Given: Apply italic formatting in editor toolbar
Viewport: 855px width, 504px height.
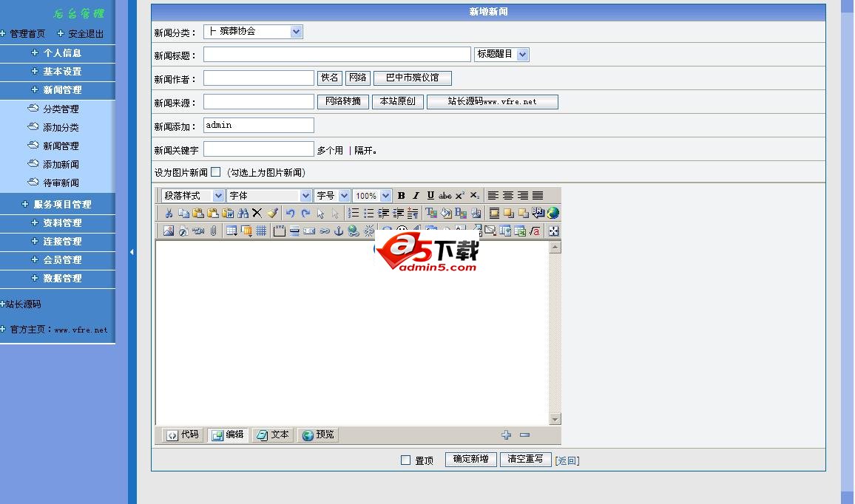Looking at the screenshot, I should point(416,196).
